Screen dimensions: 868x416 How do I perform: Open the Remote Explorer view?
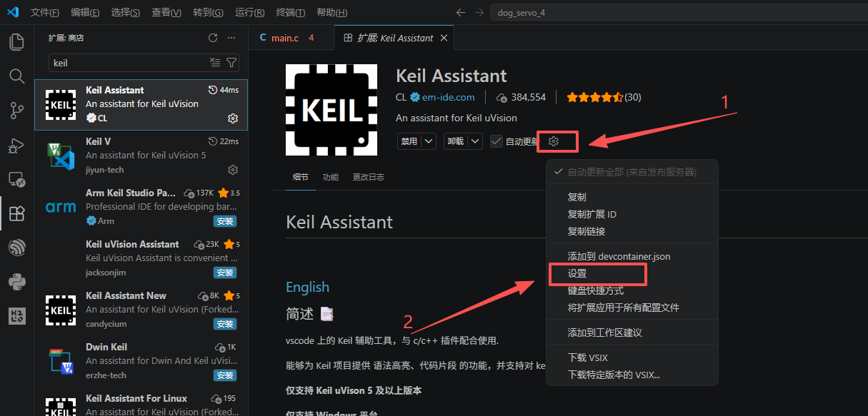point(16,179)
